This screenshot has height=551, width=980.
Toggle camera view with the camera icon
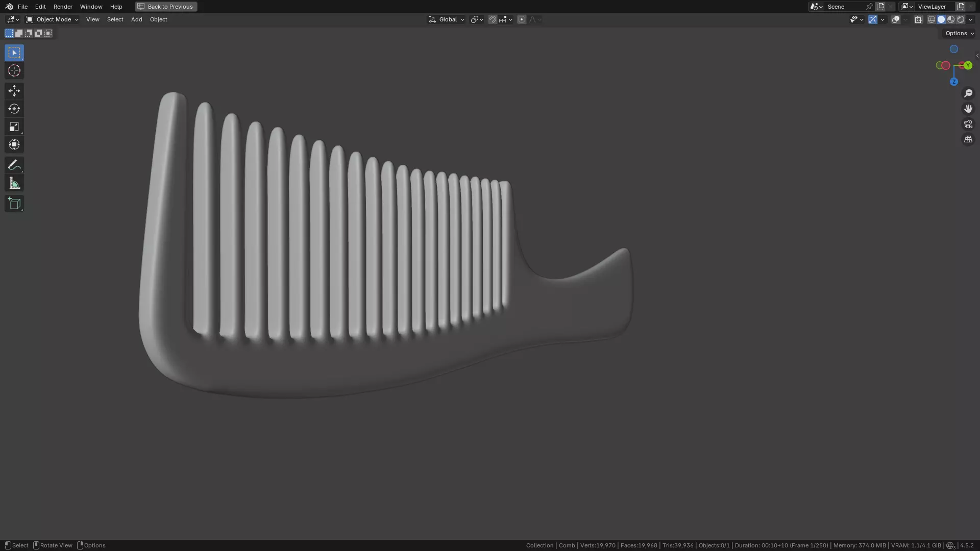[x=968, y=124]
